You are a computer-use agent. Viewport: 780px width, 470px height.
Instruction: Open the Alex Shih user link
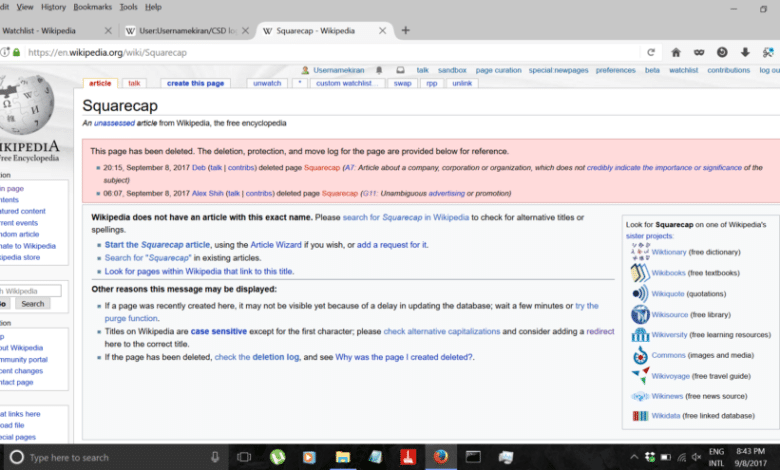click(x=207, y=193)
